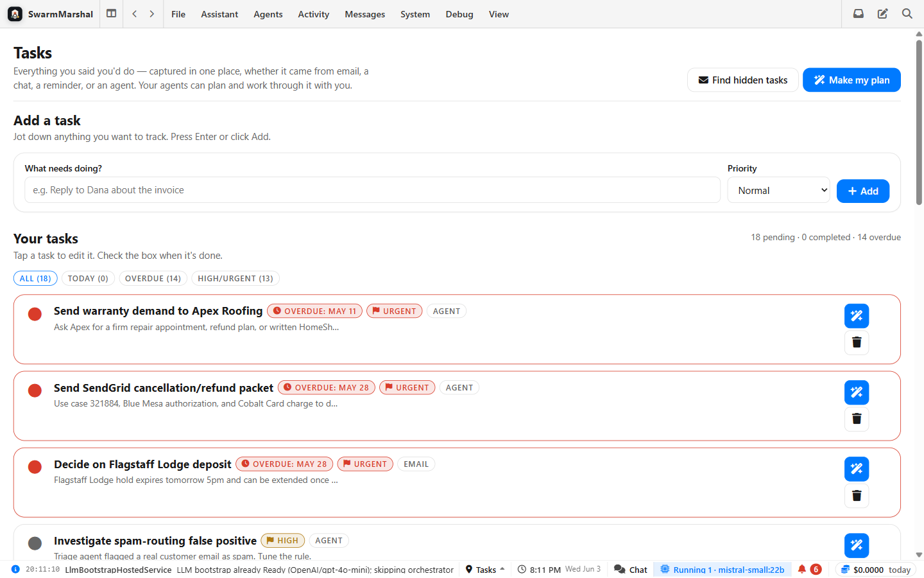Click the Make my plan button

tap(851, 80)
